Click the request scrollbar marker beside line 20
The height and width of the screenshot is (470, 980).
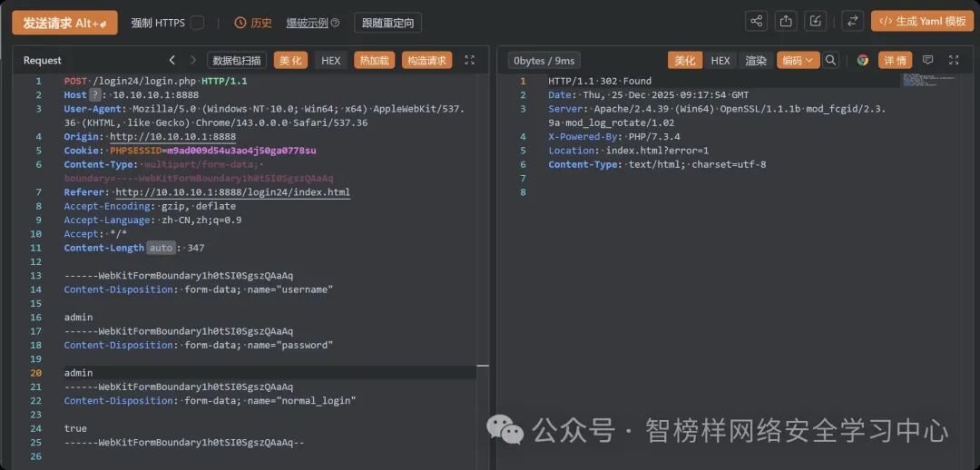pos(483,366)
